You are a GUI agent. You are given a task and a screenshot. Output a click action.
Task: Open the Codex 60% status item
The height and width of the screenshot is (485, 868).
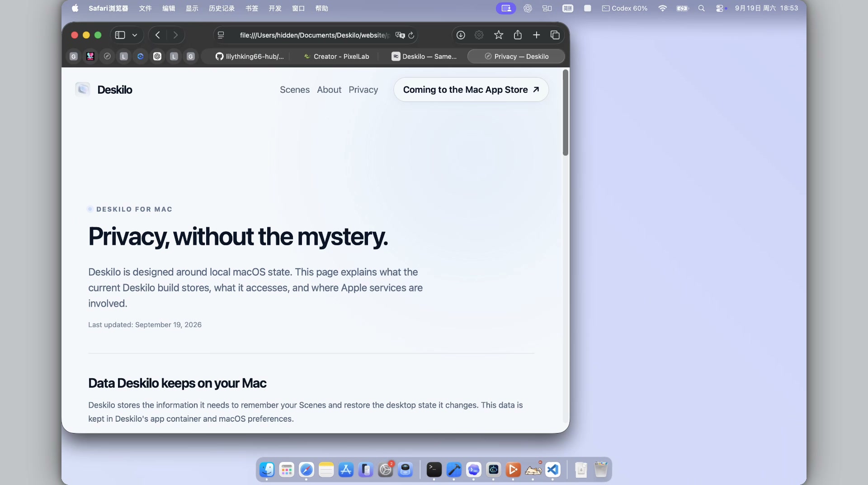click(x=625, y=8)
